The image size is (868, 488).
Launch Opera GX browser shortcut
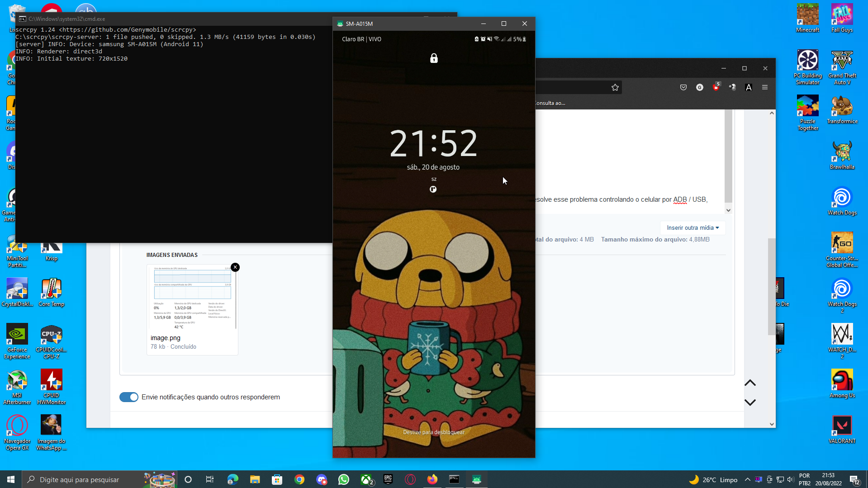pyautogui.click(x=17, y=432)
